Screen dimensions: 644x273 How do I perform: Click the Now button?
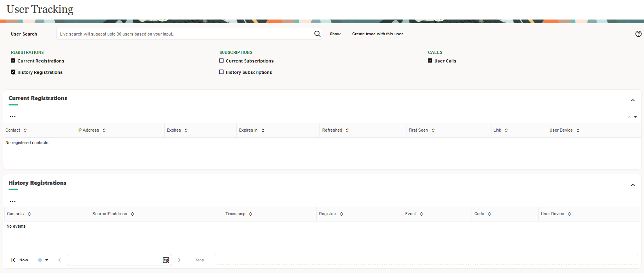(24, 260)
